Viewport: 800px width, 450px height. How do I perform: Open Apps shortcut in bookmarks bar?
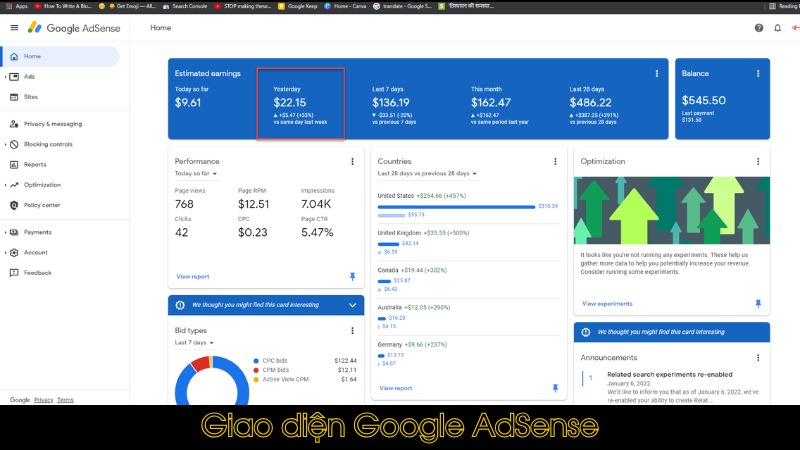[x=17, y=6]
